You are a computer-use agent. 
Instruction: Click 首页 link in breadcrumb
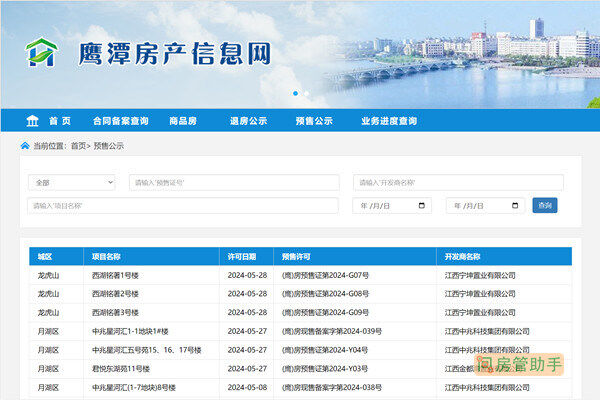pyautogui.click(x=78, y=146)
